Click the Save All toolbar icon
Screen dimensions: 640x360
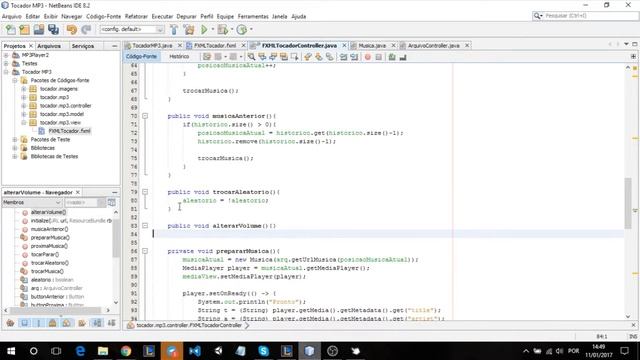tap(53, 29)
